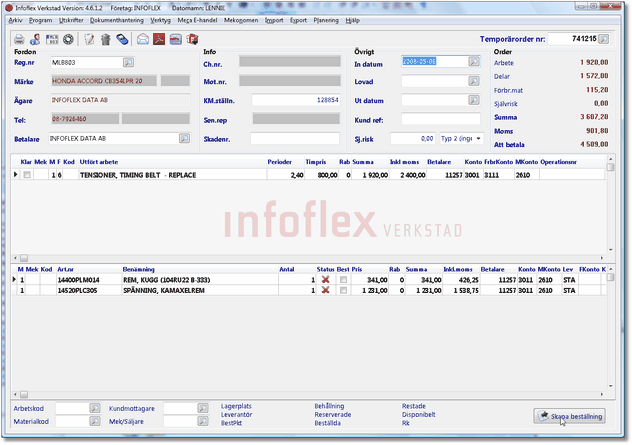Click the horizontal scrollbar of parts table

pyautogui.click(x=309, y=394)
